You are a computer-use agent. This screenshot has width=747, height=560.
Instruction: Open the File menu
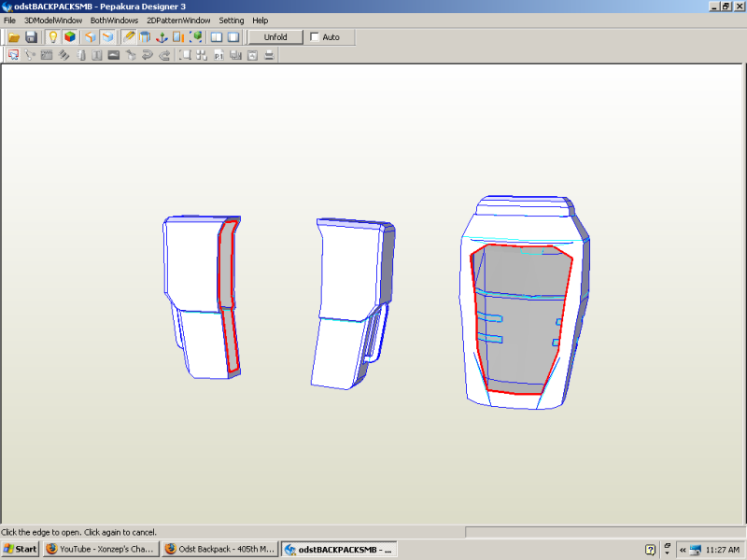pos(9,20)
